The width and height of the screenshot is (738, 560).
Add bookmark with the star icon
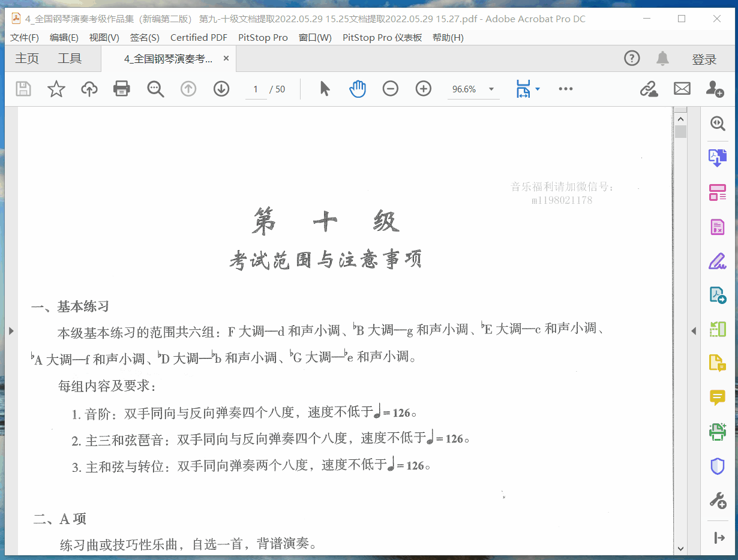pos(56,89)
